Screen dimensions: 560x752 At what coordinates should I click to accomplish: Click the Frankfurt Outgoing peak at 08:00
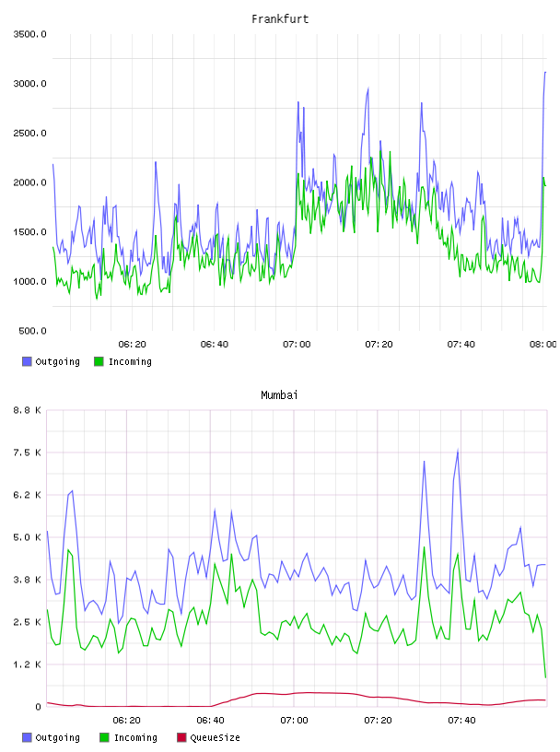[x=545, y=73]
